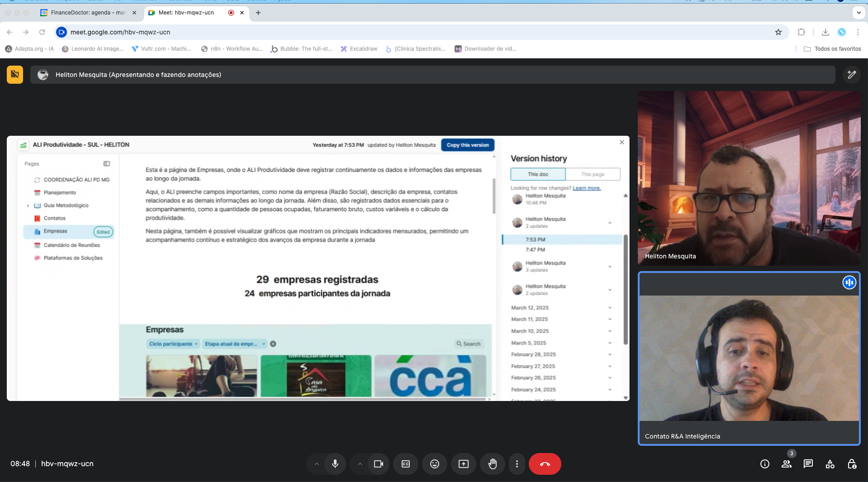868x482 pixels.
Task: Open the Leonardo AI Image bookmark
Action: (92, 49)
